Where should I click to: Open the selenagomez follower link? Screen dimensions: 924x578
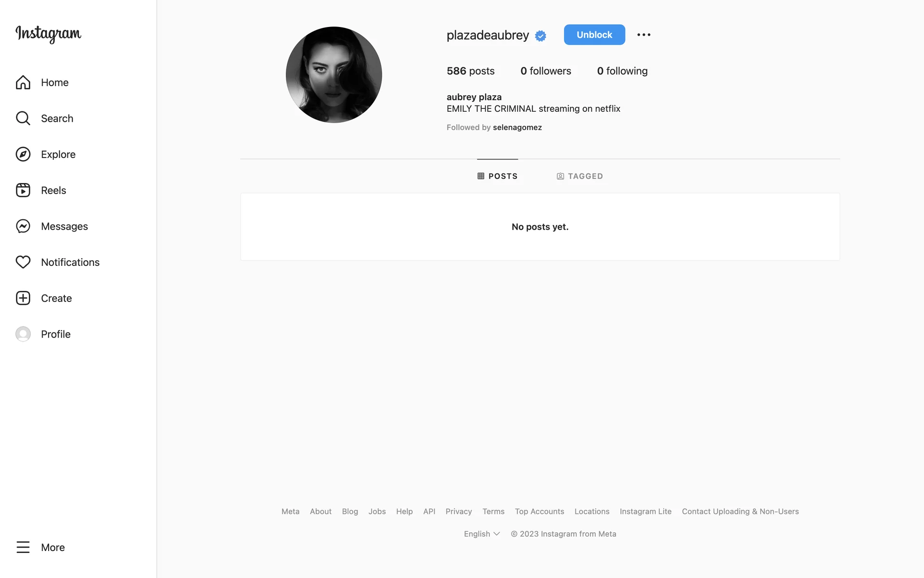[517, 127]
